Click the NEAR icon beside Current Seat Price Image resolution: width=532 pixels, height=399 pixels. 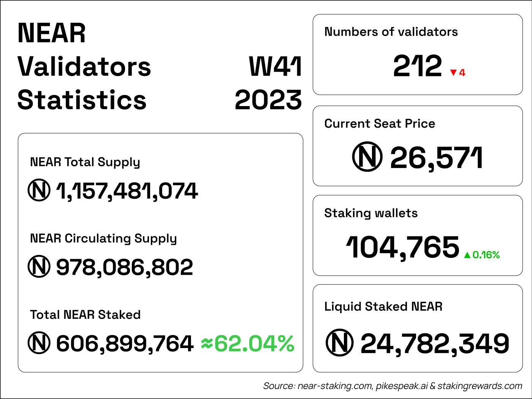367,157
